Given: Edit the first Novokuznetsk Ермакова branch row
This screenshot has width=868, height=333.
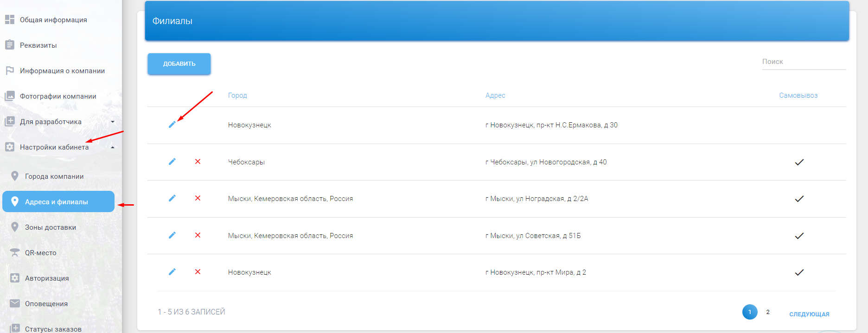Looking at the screenshot, I should coord(172,125).
